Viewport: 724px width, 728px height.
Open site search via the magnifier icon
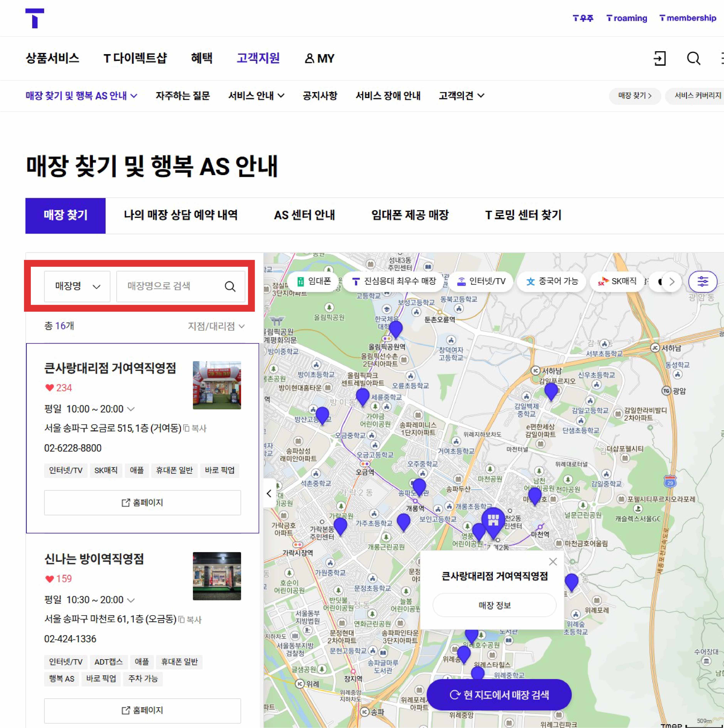tap(694, 58)
